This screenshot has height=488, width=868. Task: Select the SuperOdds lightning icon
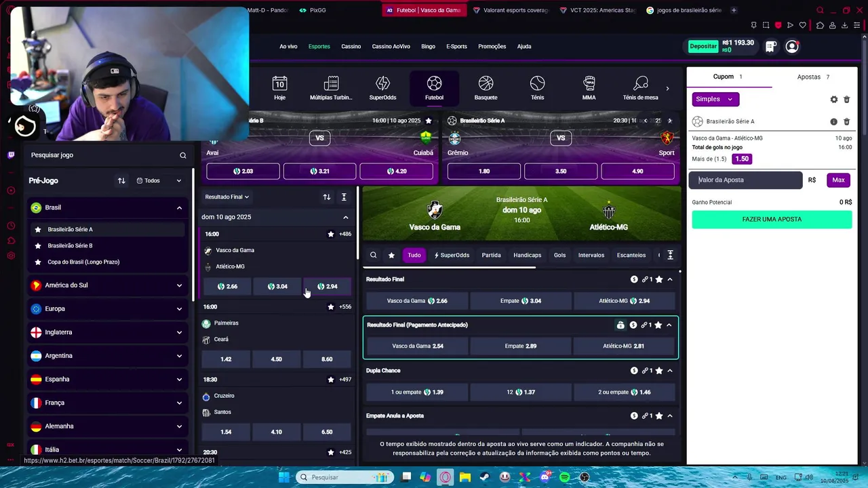[382, 88]
